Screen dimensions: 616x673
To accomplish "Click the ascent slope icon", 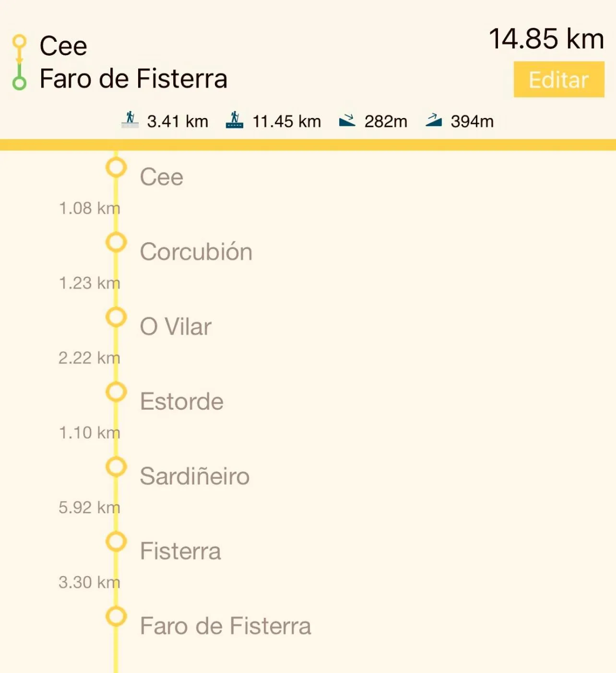I will coord(433,120).
